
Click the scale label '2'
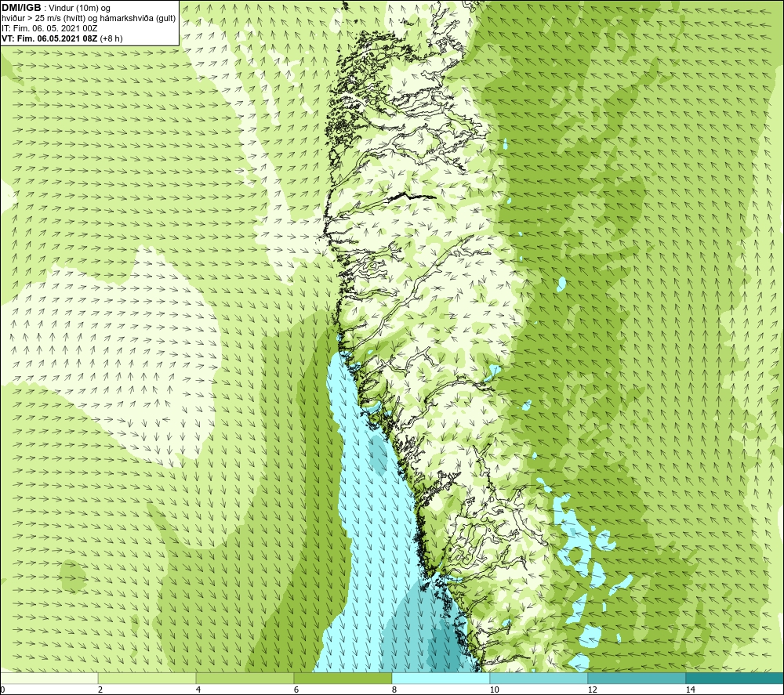(x=100, y=690)
